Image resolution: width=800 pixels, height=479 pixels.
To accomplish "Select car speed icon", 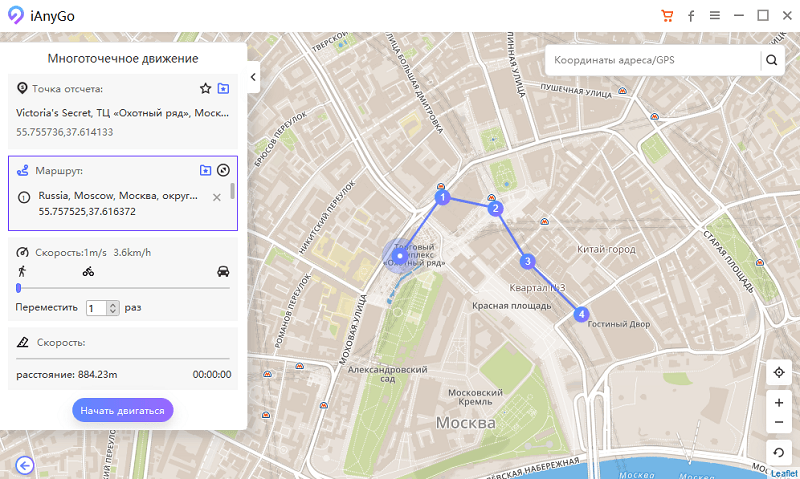I will coord(223,271).
